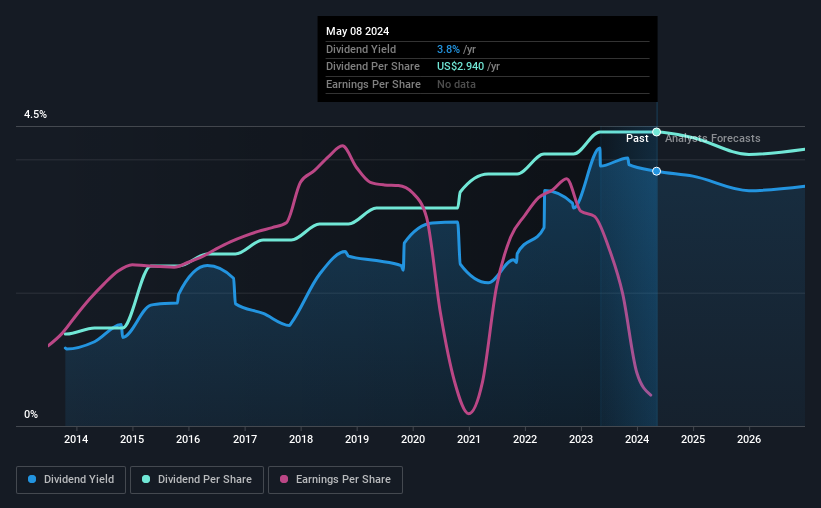
Task: Click the tooltip date 'May 08 2024'
Action: point(358,31)
